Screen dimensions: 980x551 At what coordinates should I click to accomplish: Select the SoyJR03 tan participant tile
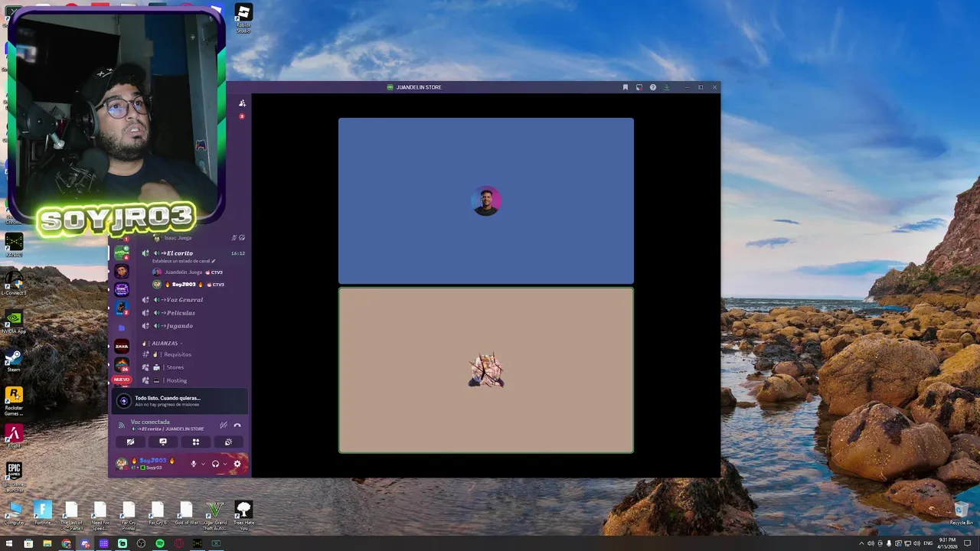[x=486, y=370]
